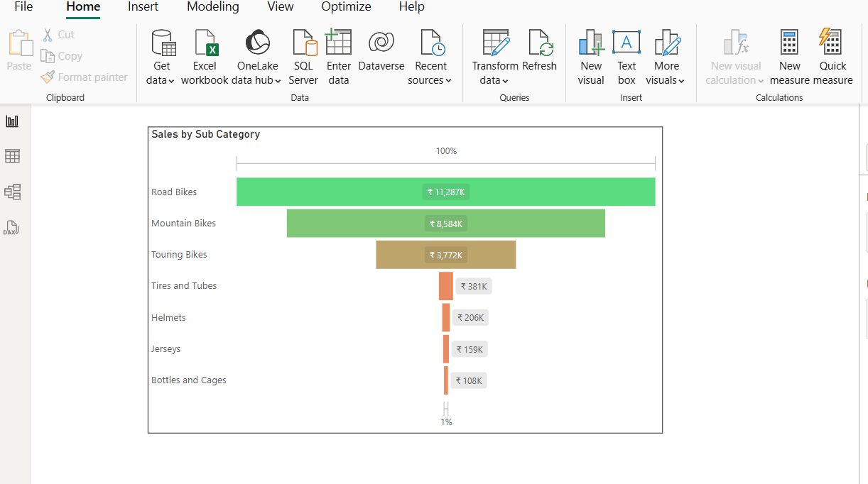The width and height of the screenshot is (868, 484).
Task: Open the Help ribbon tab
Action: pos(411,7)
